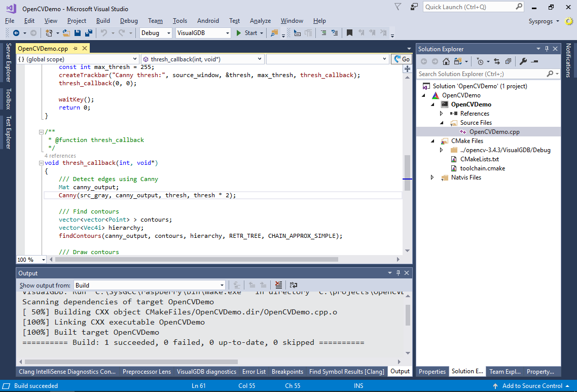The height and width of the screenshot is (392, 577).
Task: Click the bookmark icon in the toolbar
Action: 349,33
